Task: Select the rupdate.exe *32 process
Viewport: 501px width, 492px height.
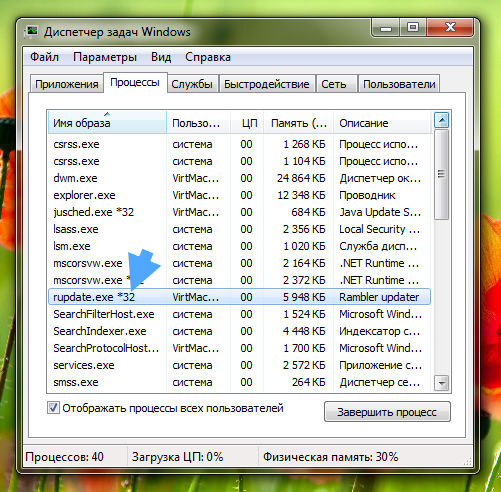Action: (x=239, y=297)
